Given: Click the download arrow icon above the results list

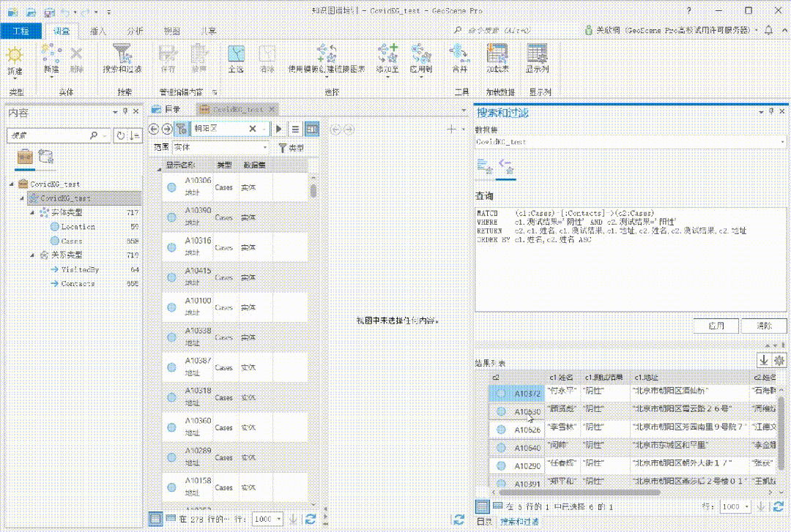Looking at the screenshot, I should (763, 359).
